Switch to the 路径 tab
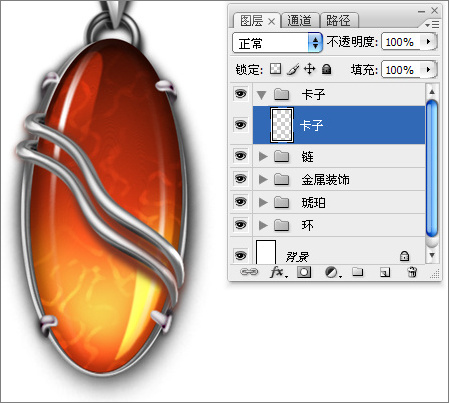Viewport: 449px width, 403px height. [x=338, y=21]
